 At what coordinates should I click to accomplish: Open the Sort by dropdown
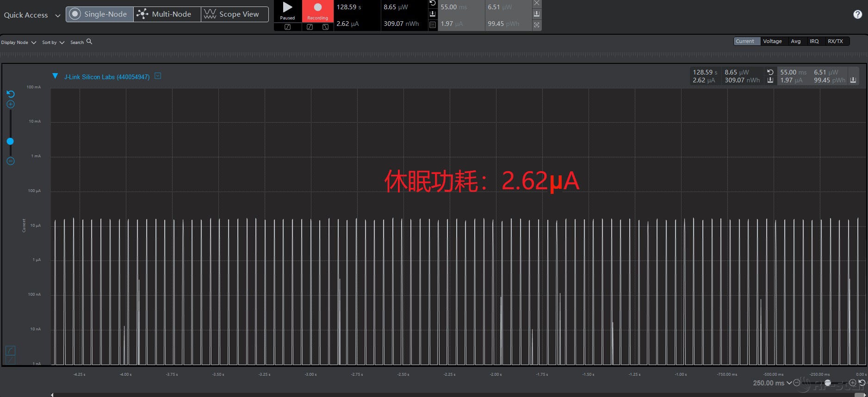(x=53, y=42)
